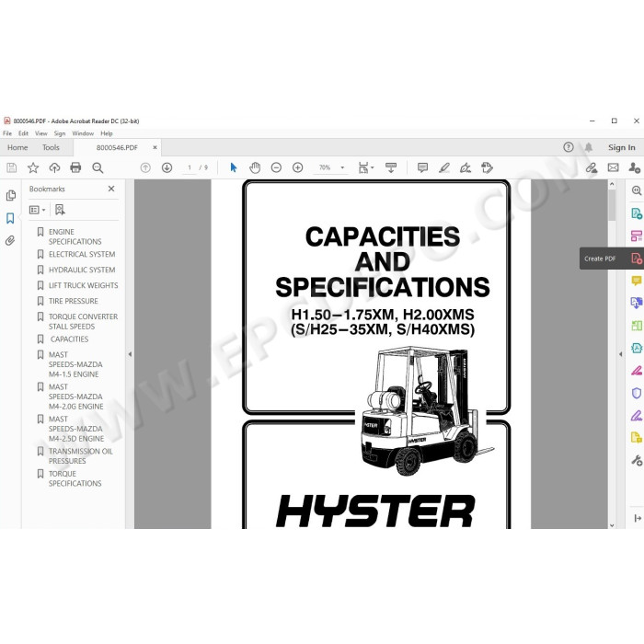The height and width of the screenshot is (644, 644).
Task: Open TORQUE SPECIFICATIONS bookmark
Action: pos(75,478)
